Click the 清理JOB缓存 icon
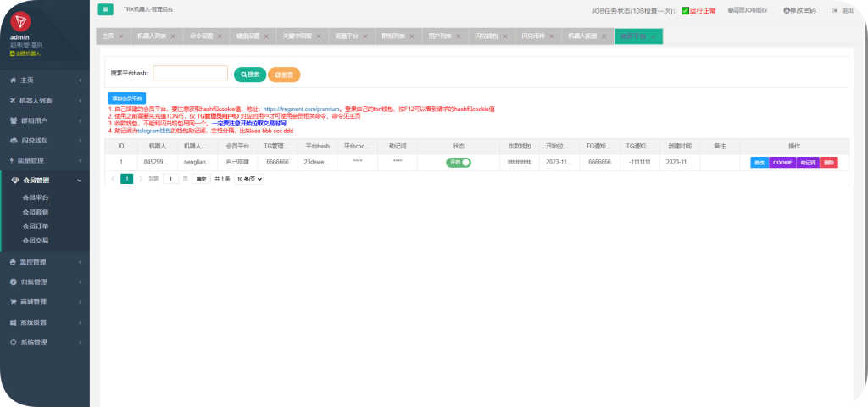This screenshot has width=868, height=407. pyautogui.click(x=730, y=10)
